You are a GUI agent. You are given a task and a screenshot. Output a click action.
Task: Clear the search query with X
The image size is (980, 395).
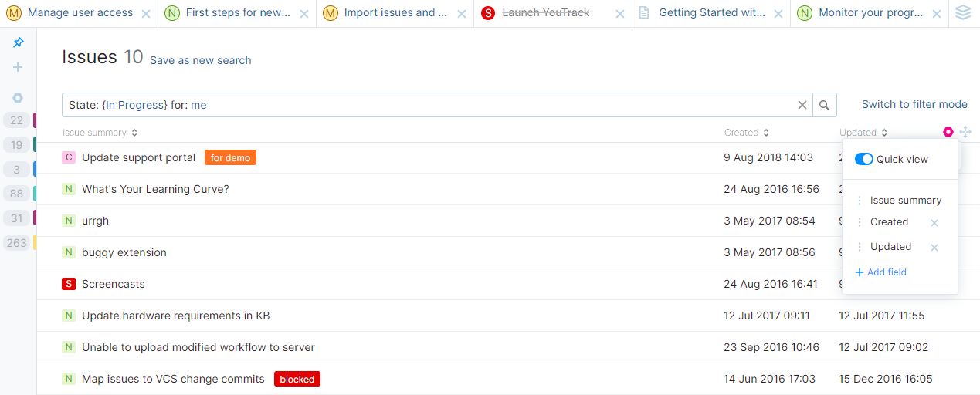click(x=802, y=105)
